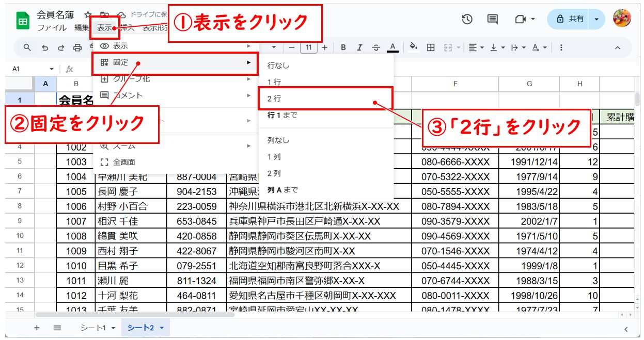Screen dimensions: 644x340
Task: Click the font size input box
Action: tap(308, 47)
